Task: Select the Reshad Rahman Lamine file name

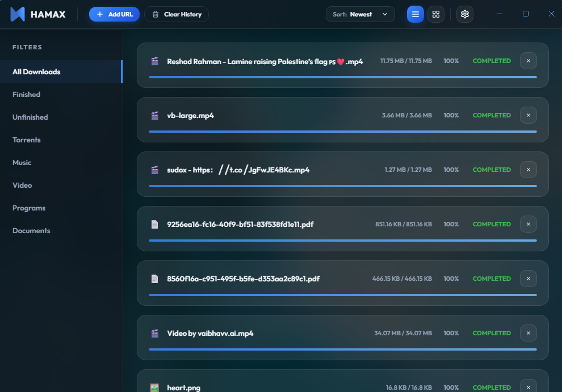Action: 265,61
